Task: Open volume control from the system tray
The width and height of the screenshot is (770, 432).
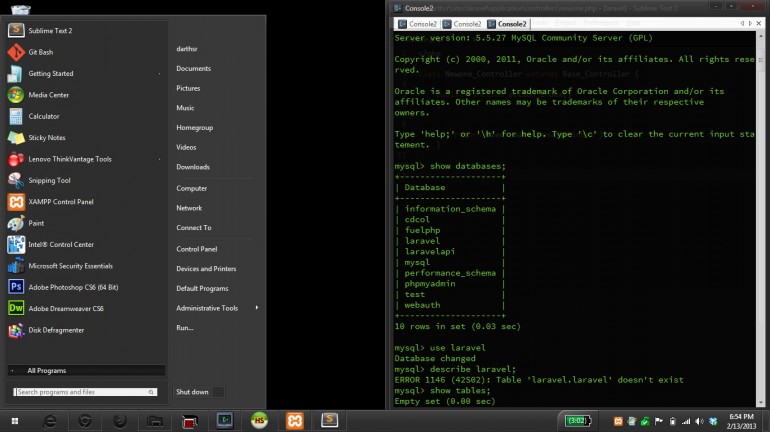Action: point(700,421)
